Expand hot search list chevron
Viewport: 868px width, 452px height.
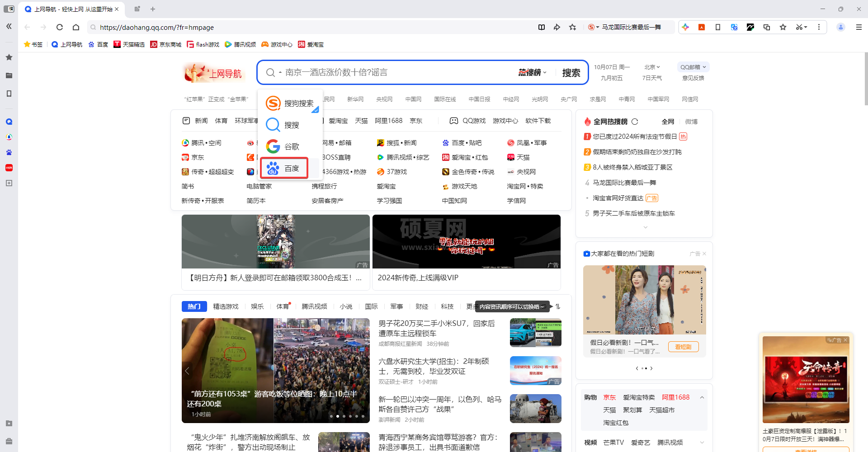[x=645, y=227]
